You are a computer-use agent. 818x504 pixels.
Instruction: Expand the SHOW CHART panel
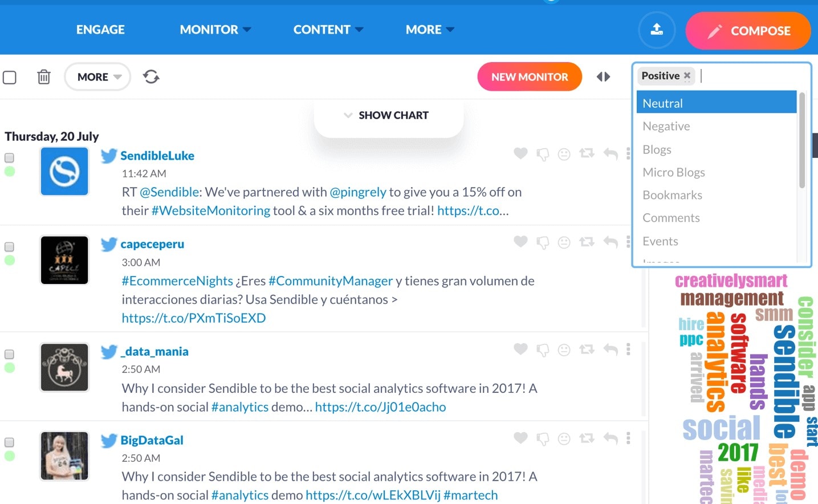[388, 115]
